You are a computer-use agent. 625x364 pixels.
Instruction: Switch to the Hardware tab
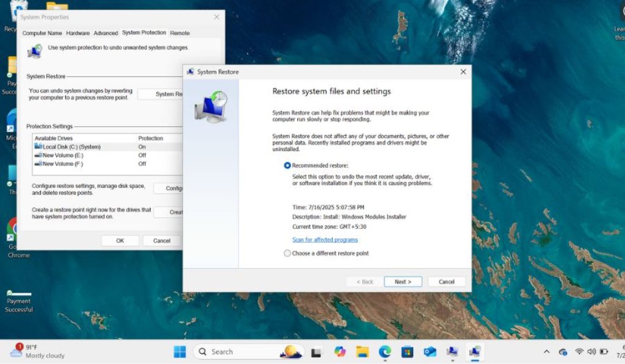[78, 33]
